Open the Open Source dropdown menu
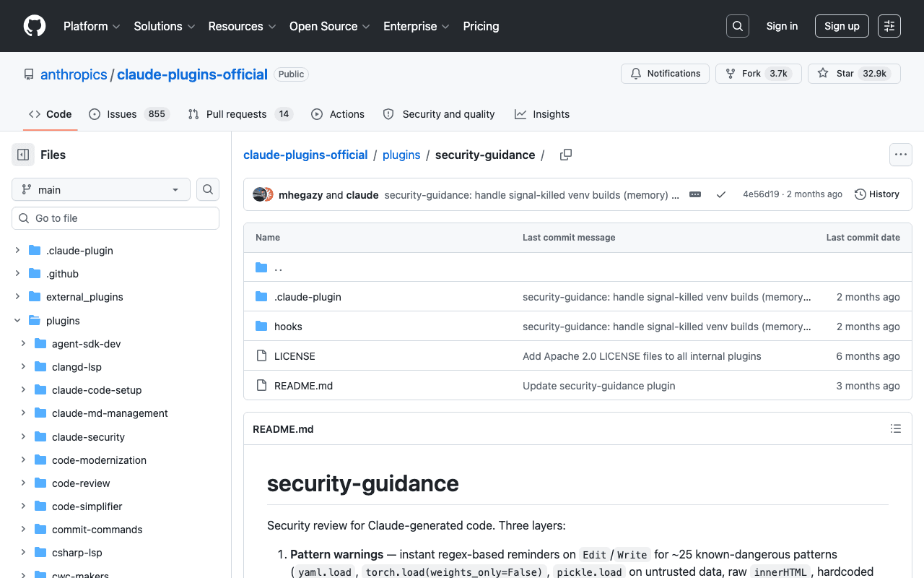Image resolution: width=924 pixels, height=578 pixels. [x=330, y=26]
